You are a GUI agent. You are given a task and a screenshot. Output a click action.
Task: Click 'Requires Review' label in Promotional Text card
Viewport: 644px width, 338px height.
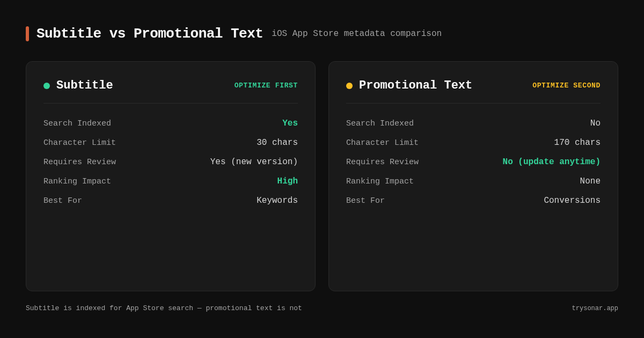(382, 162)
